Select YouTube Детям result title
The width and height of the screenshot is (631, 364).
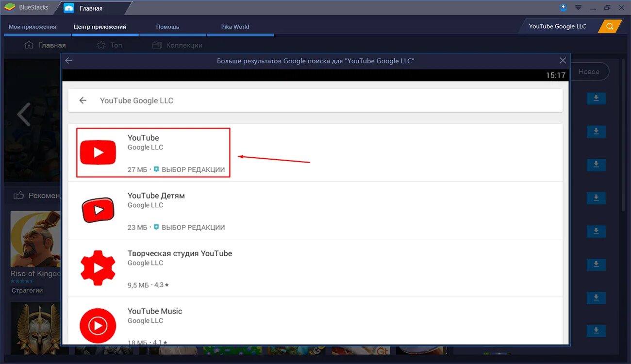tap(156, 196)
